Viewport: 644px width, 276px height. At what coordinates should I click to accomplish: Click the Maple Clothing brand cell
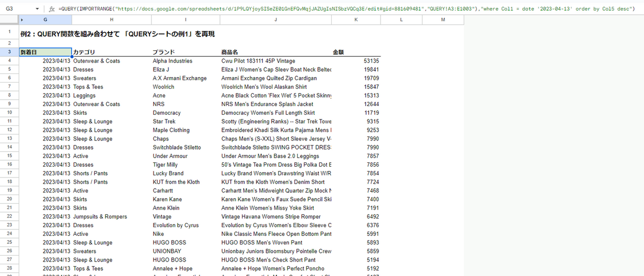tap(185, 130)
